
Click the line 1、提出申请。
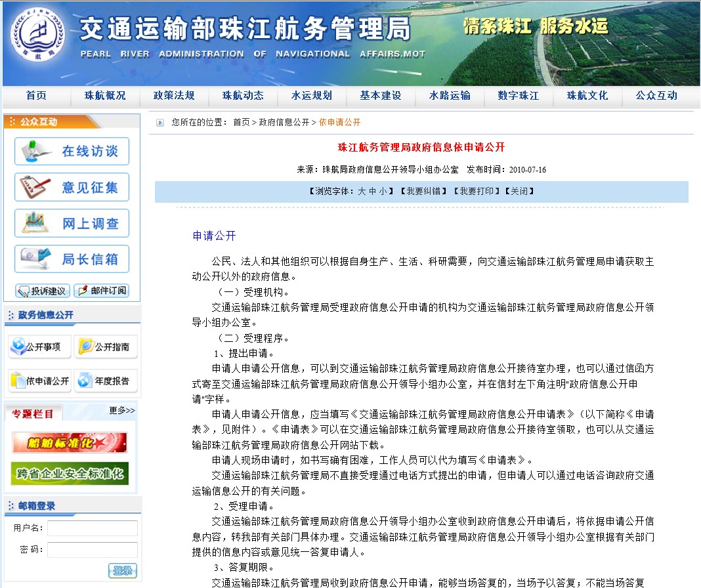point(244,354)
